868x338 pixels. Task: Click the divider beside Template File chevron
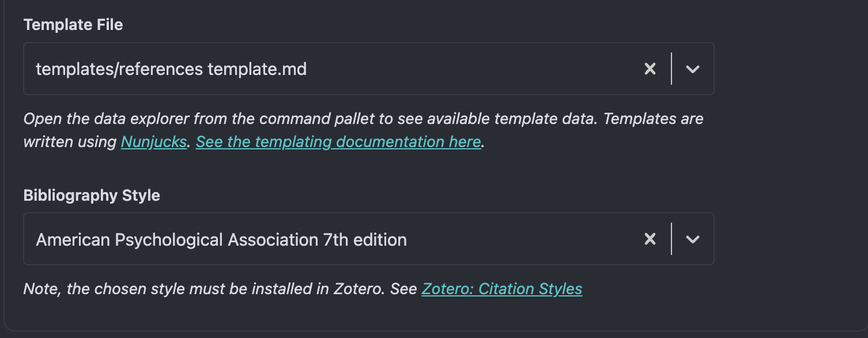(x=671, y=69)
